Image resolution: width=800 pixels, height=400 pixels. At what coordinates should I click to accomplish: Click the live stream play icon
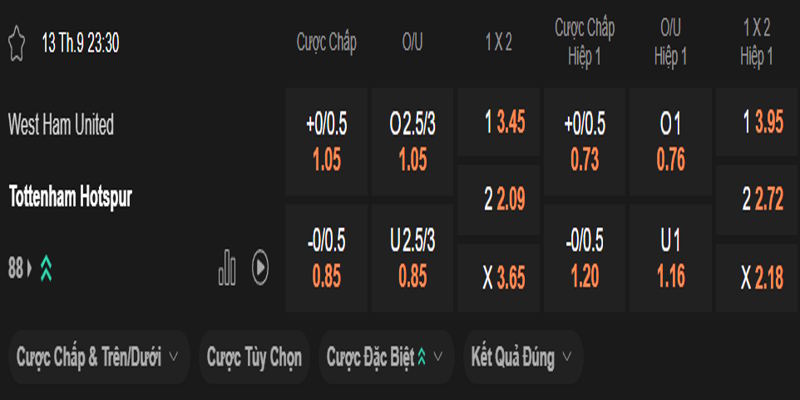pyautogui.click(x=259, y=266)
